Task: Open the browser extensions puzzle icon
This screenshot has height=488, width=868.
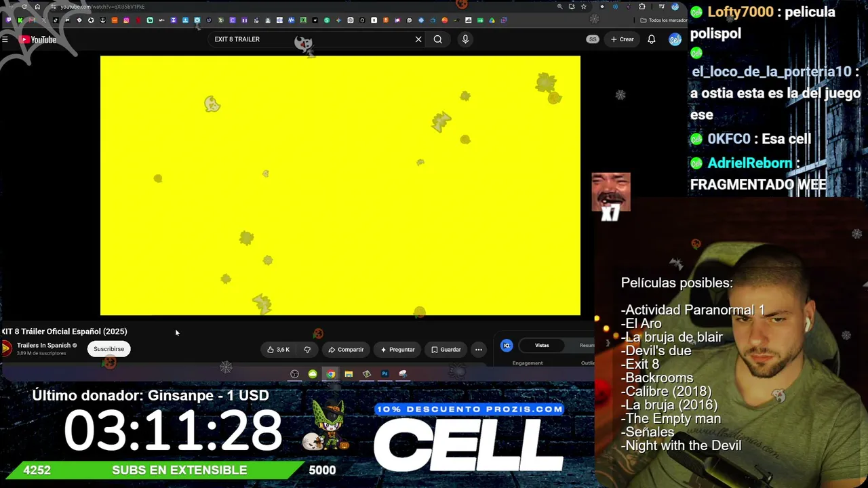Action: pos(642,7)
